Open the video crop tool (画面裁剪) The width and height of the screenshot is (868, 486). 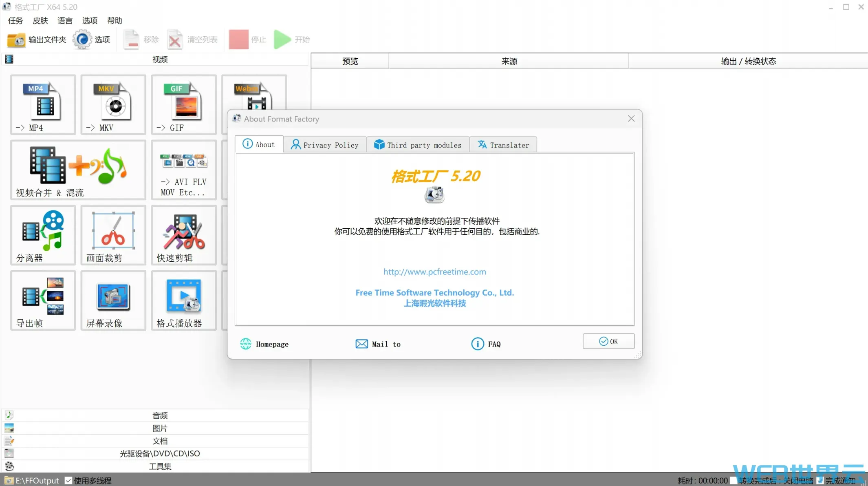click(113, 235)
